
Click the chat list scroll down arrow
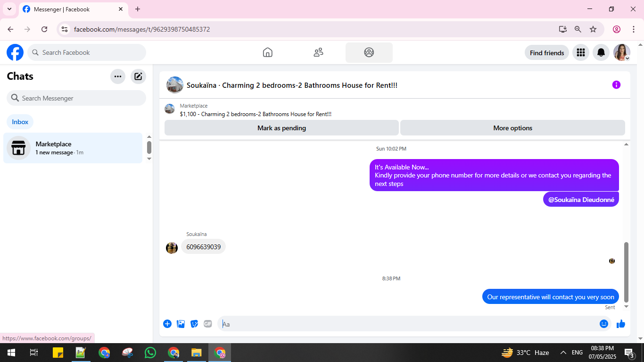[149, 159]
